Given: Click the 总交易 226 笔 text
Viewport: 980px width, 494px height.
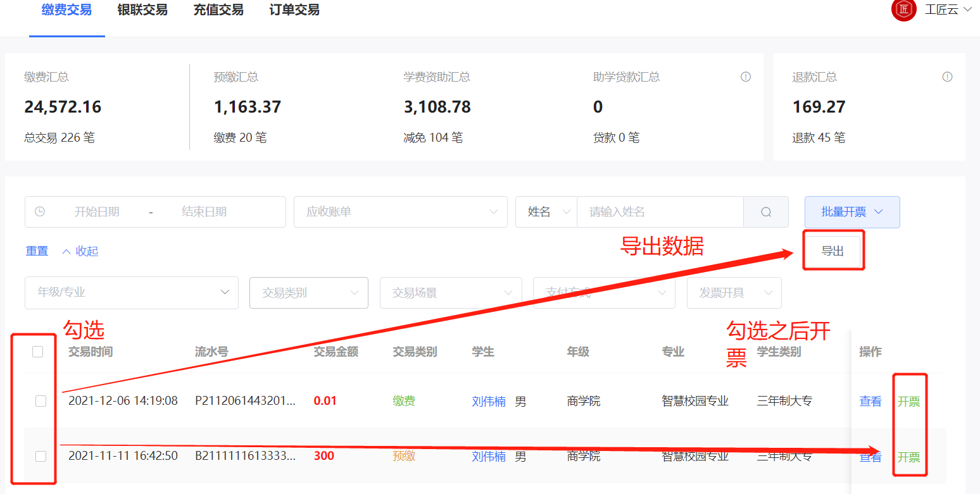Looking at the screenshot, I should (x=60, y=137).
